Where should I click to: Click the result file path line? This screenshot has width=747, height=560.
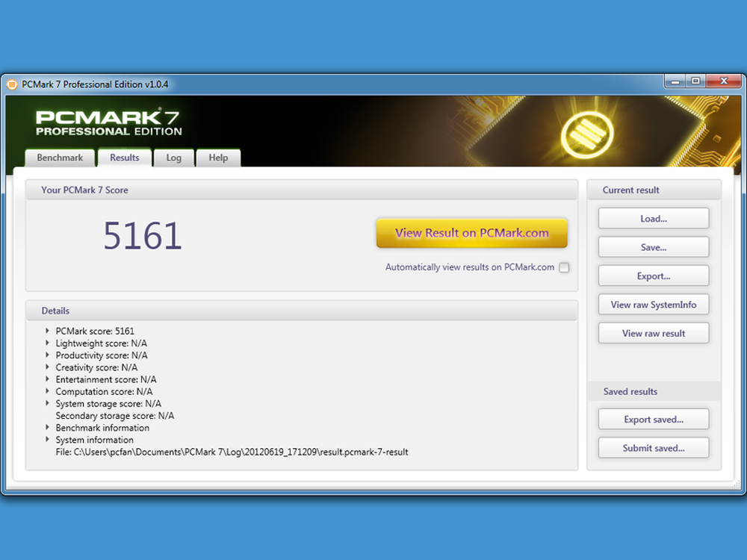tap(232, 452)
